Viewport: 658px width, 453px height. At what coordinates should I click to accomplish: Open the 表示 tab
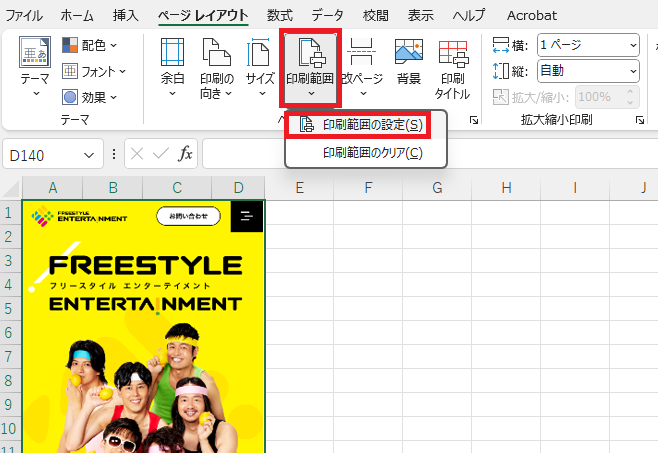coord(420,16)
